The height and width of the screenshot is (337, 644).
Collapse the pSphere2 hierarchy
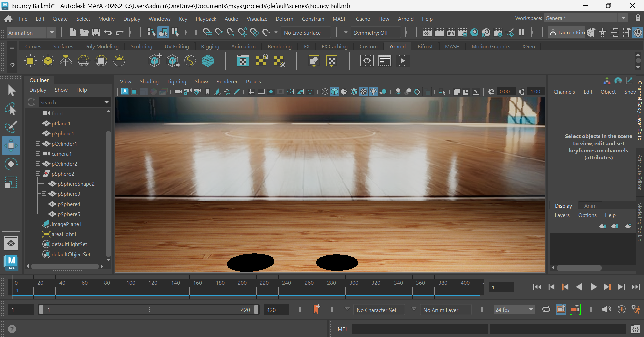pyautogui.click(x=38, y=174)
